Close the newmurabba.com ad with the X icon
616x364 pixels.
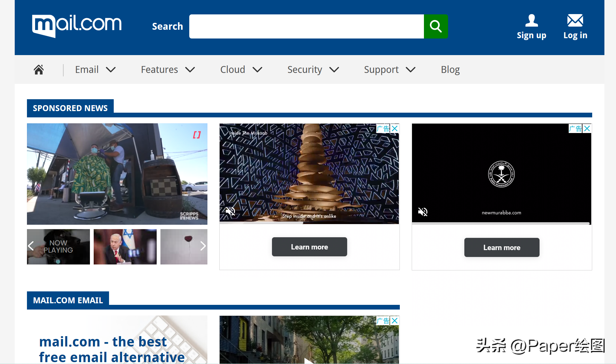click(x=587, y=128)
